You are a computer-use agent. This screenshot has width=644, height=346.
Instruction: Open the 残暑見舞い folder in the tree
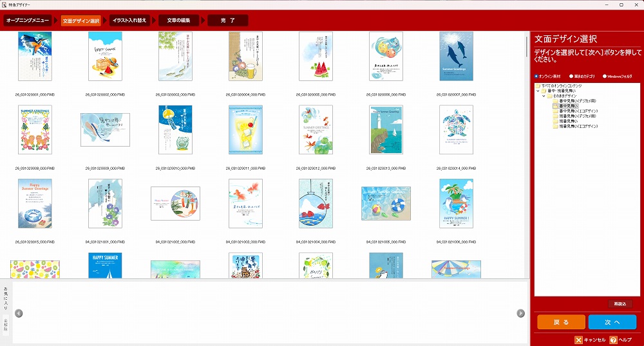(567, 121)
